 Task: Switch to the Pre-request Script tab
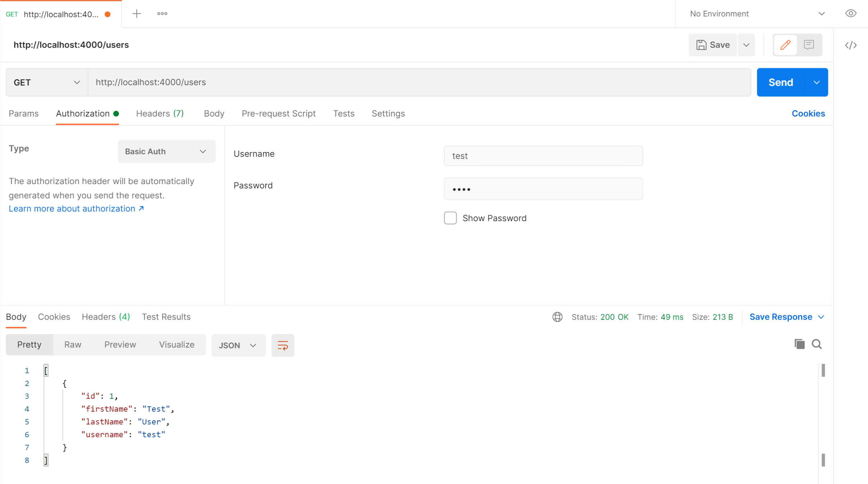click(278, 113)
